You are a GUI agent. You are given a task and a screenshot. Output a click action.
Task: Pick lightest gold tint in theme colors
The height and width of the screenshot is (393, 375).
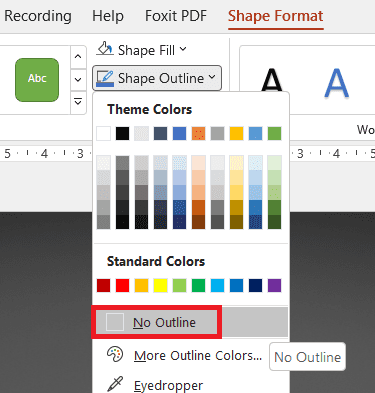point(236,163)
